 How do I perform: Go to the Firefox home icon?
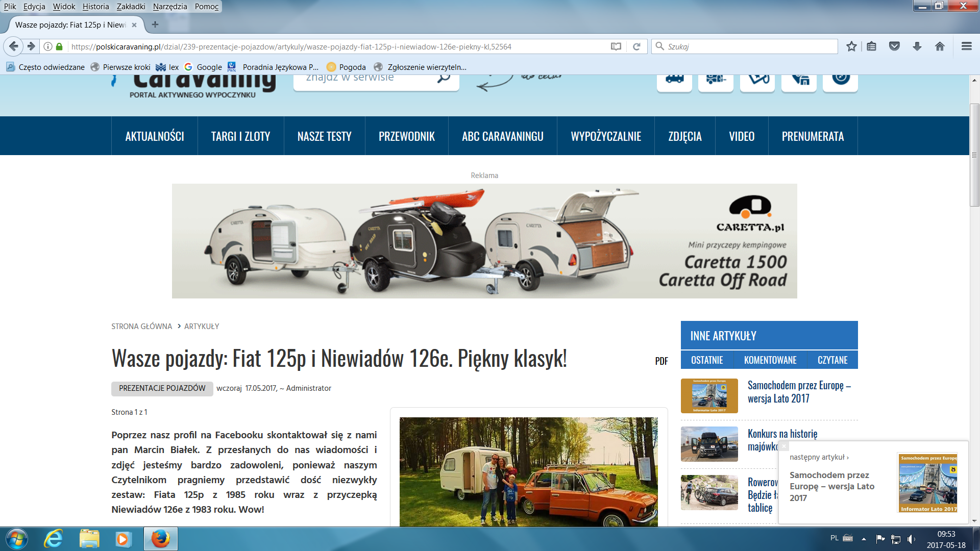(940, 46)
